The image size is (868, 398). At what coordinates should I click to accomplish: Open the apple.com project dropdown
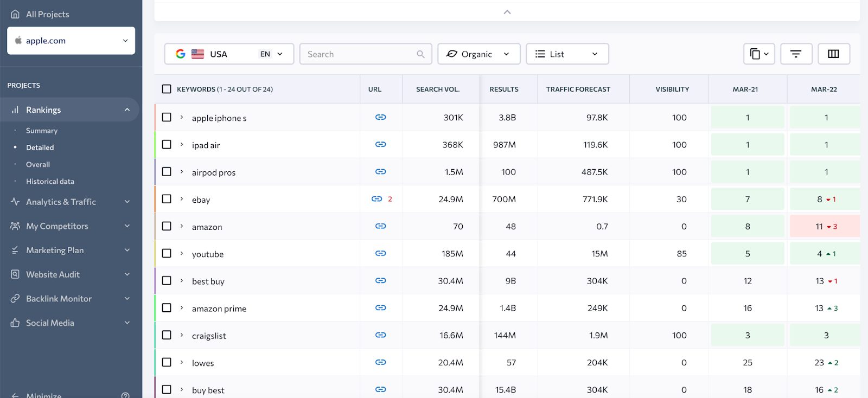(x=71, y=41)
